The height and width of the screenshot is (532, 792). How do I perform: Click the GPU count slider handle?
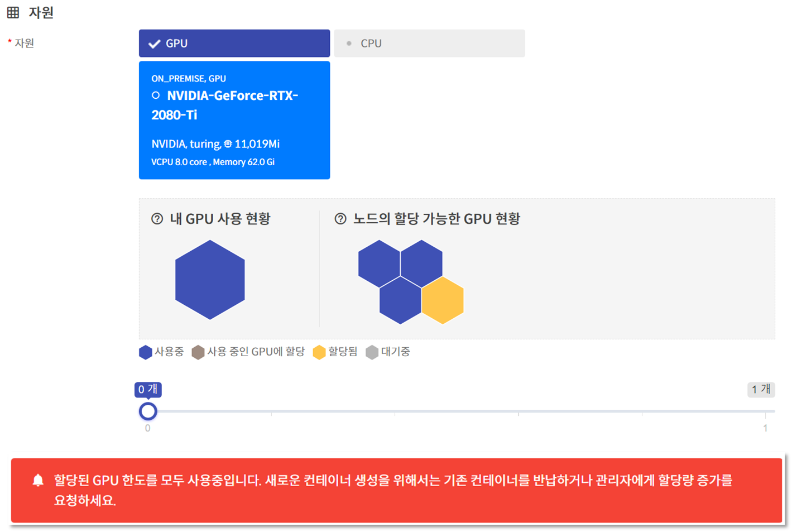pos(148,411)
